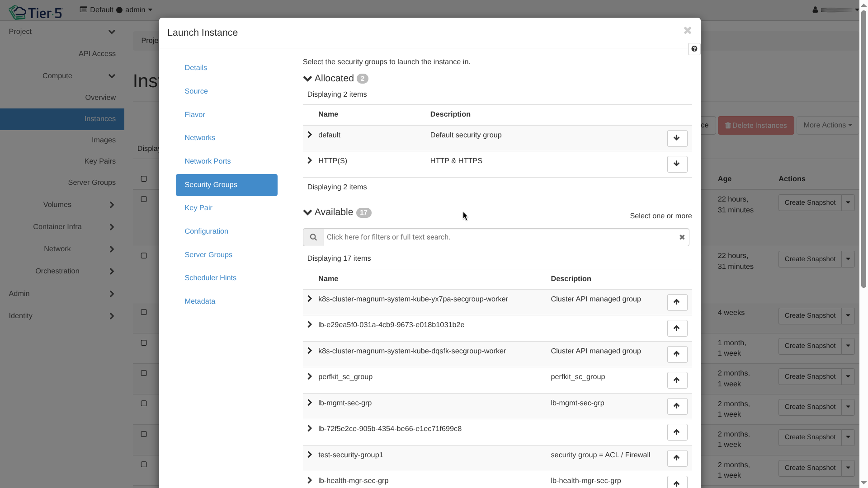Add lb-mgmt-sec-grp using its up arrow
This screenshot has height=488, width=868.
click(x=677, y=406)
